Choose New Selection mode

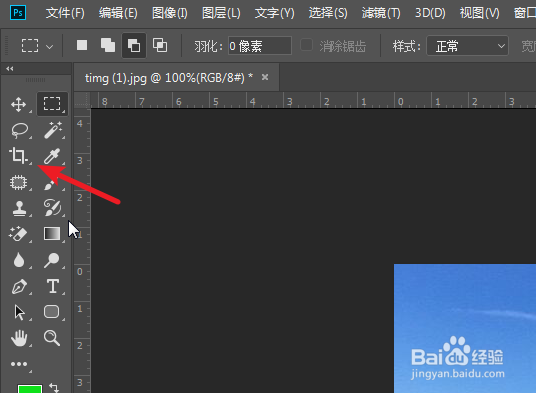pos(82,45)
